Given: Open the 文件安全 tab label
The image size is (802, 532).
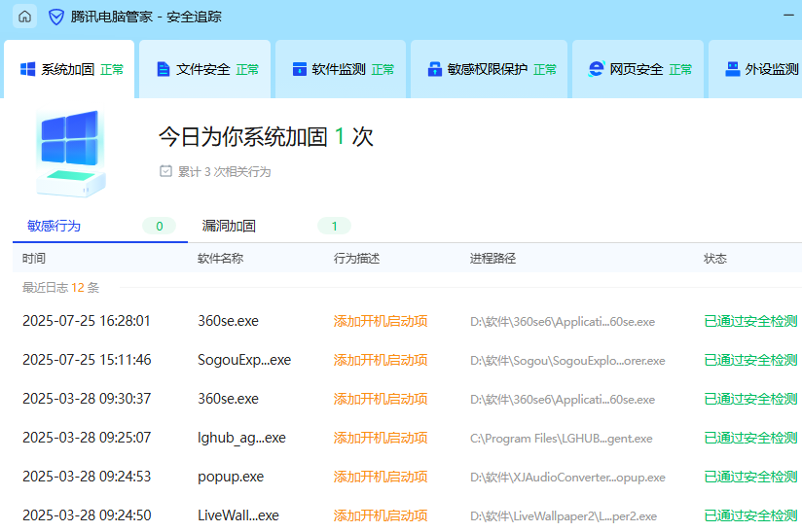Looking at the screenshot, I should pyautogui.click(x=203, y=69).
